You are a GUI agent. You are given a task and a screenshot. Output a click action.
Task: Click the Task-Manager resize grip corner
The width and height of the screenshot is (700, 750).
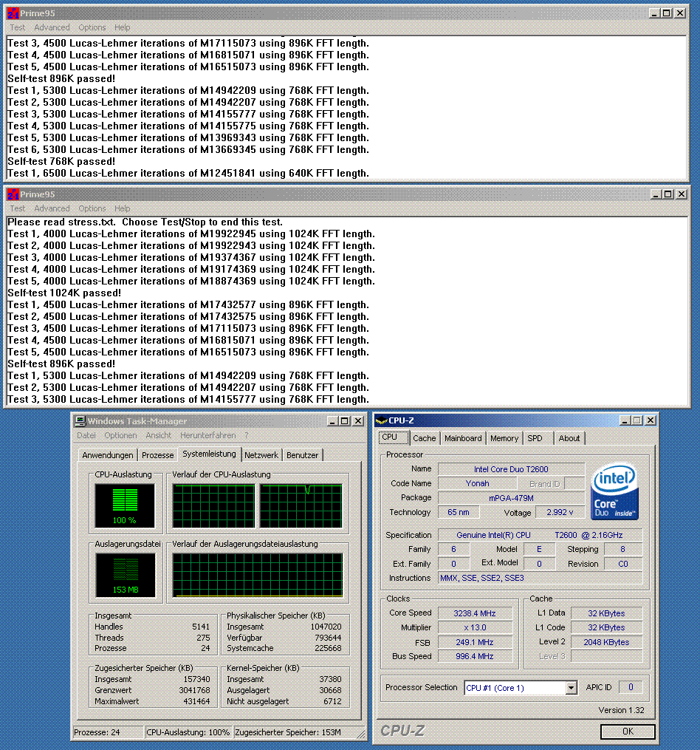[x=360, y=733]
